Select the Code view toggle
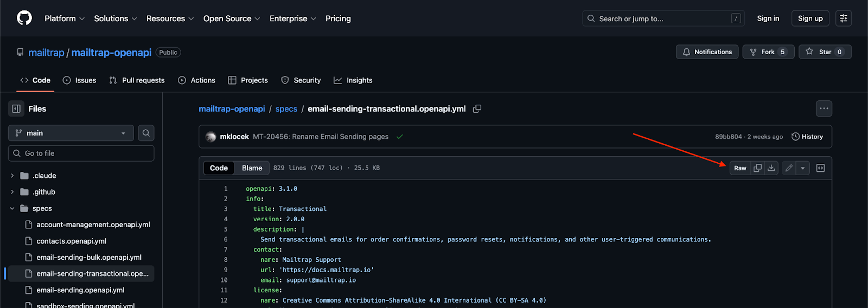Screen dimensions: 868x308 click(219, 168)
